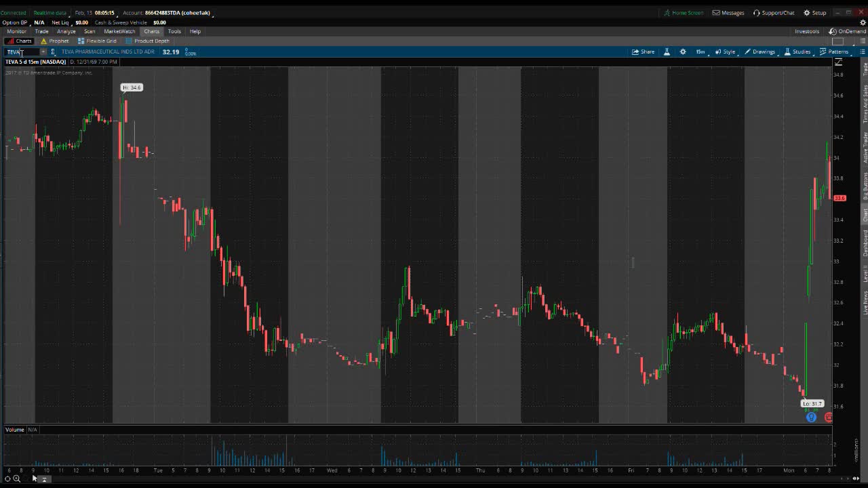Open chart settings gear in chart toolbar
The image size is (868, 488).
pos(683,52)
